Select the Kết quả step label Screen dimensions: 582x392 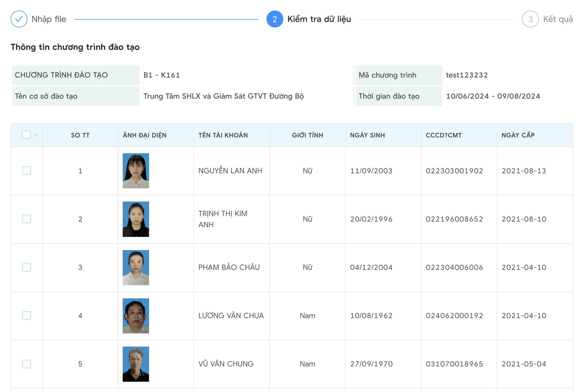click(x=557, y=19)
